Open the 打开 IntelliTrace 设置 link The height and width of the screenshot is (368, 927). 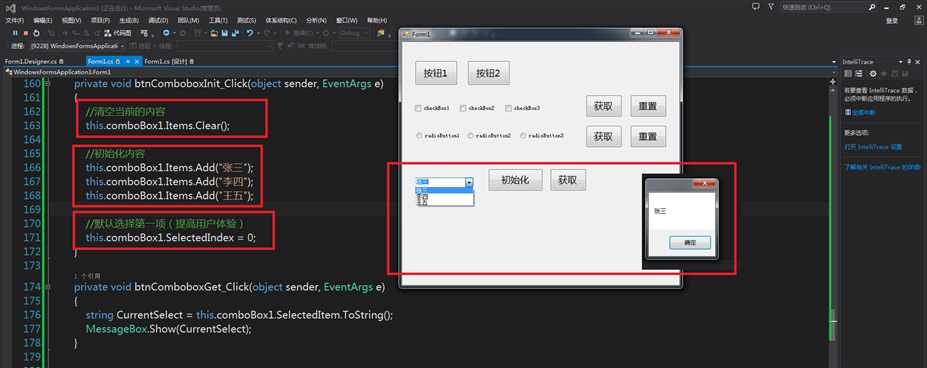click(873, 146)
